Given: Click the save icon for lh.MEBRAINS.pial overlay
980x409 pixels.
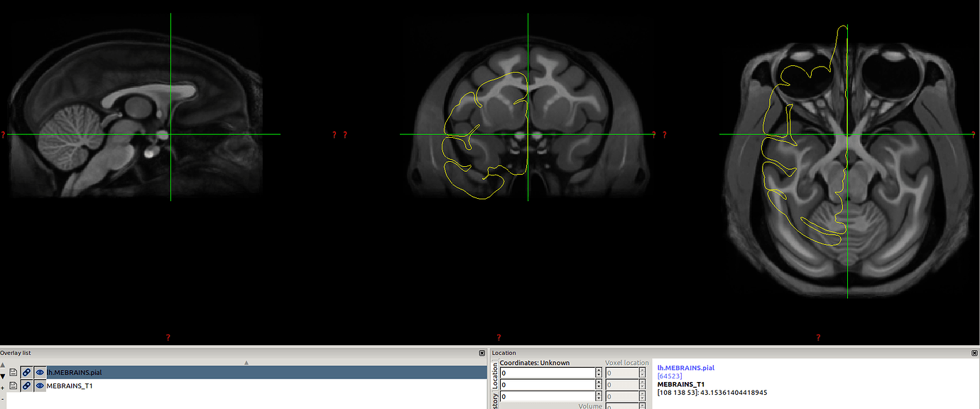Looking at the screenshot, I should pos(13,372).
